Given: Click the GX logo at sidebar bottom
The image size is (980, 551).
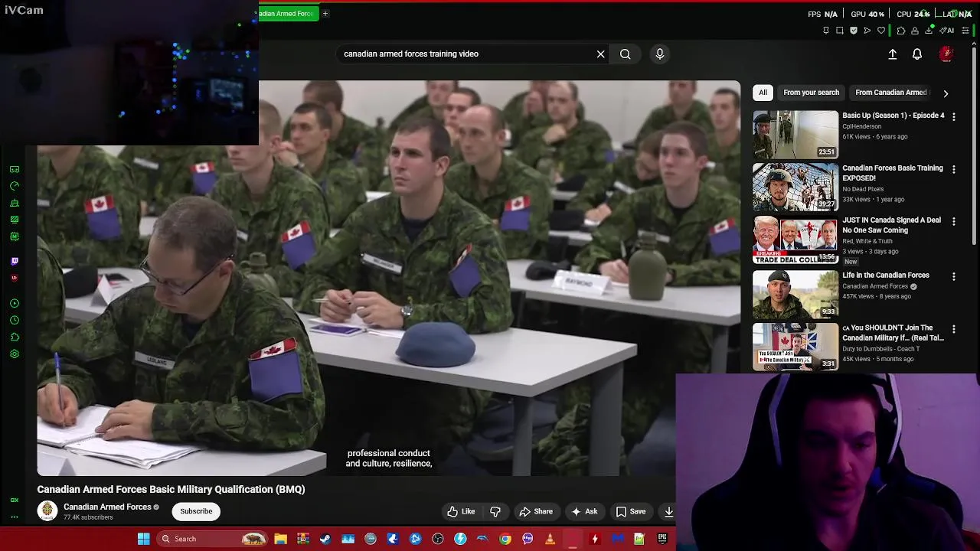Looking at the screenshot, I should click(15, 500).
